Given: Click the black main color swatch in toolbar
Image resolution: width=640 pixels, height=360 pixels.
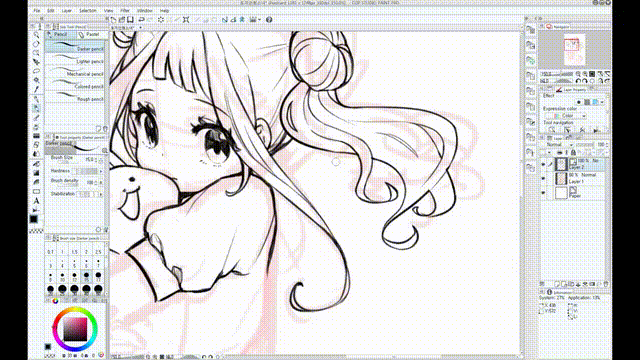Looking at the screenshot, I should pyautogui.click(x=34, y=219).
